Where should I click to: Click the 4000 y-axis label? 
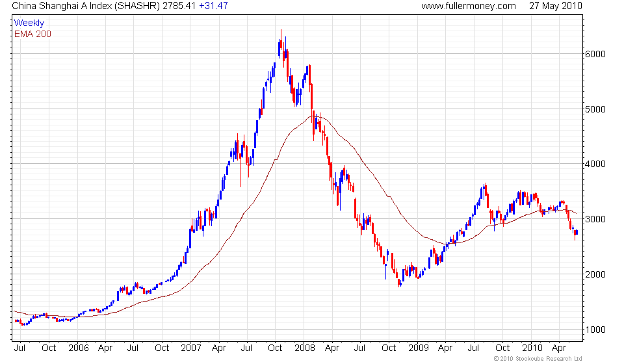[595, 164]
